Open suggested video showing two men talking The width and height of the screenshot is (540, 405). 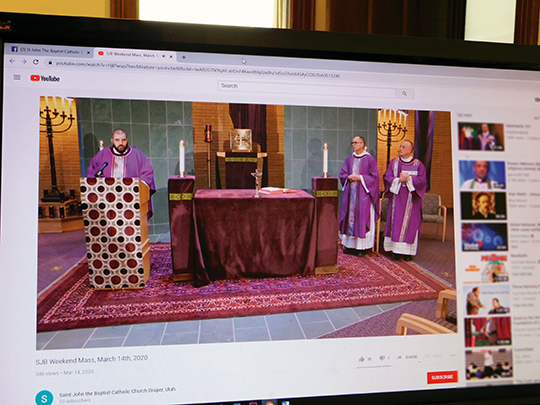pyautogui.click(x=487, y=300)
